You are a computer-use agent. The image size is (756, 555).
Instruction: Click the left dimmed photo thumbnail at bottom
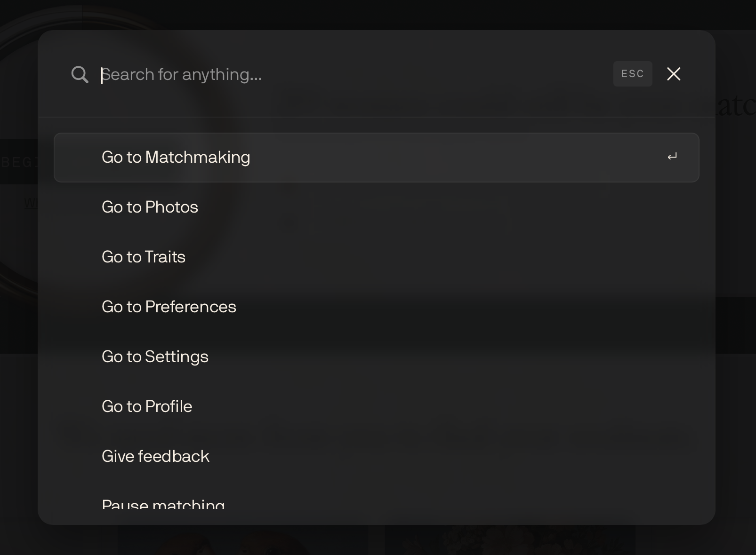243,540
